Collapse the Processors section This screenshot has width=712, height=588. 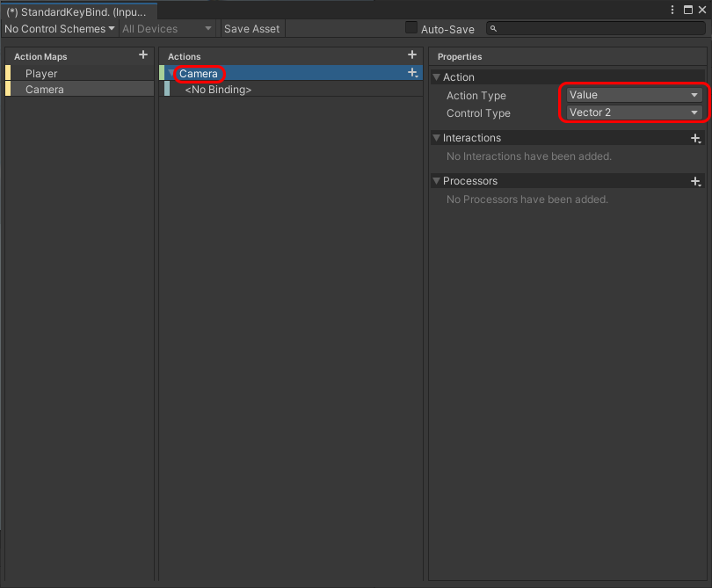436,181
